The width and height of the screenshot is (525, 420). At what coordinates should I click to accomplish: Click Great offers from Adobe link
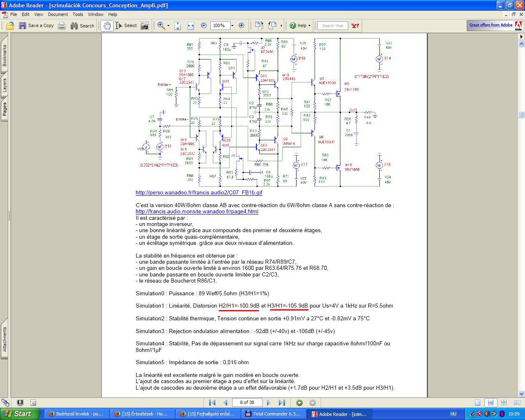pos(491,25)
